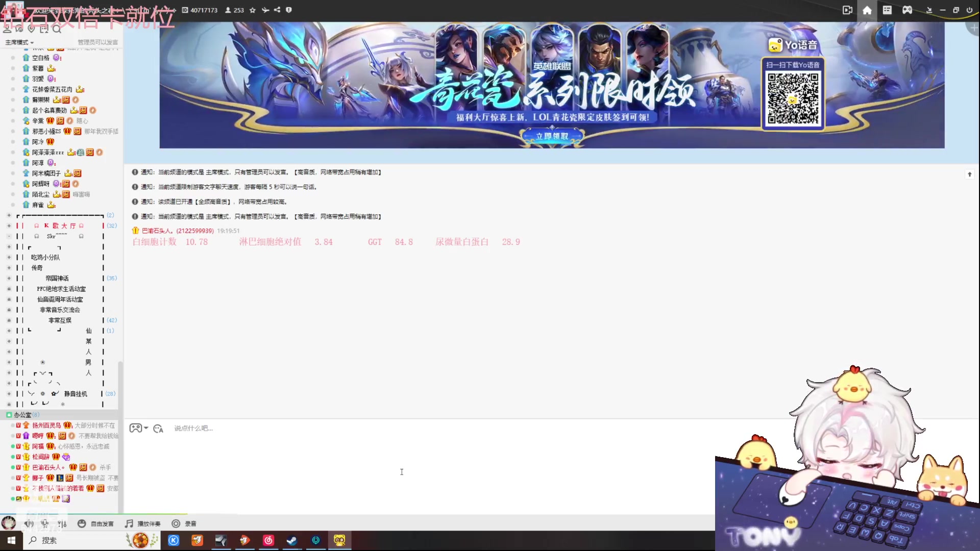Collapse the Skr channel
980x551 pixels.
(9, 236)
